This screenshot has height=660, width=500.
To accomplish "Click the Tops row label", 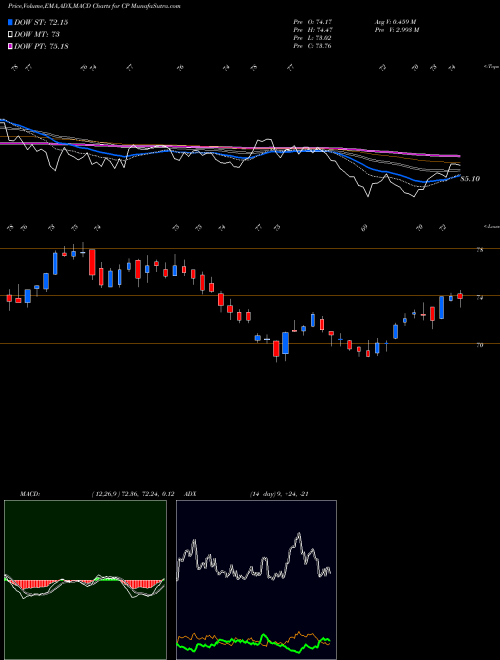I will pos(491,67).
